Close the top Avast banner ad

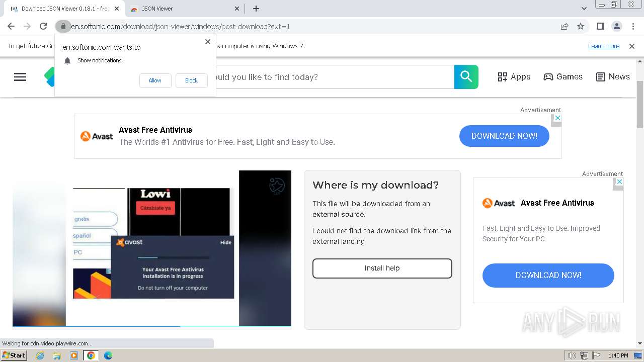tap(557, 118)
